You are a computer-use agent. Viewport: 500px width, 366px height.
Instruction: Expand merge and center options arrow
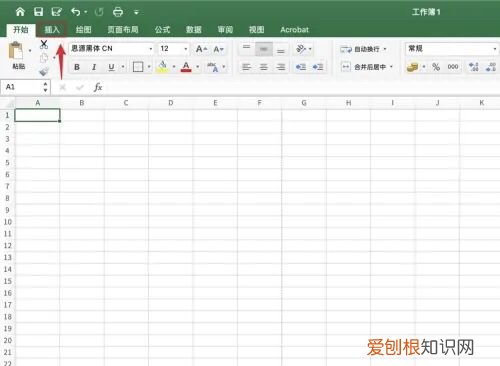[x=391, y=67]
